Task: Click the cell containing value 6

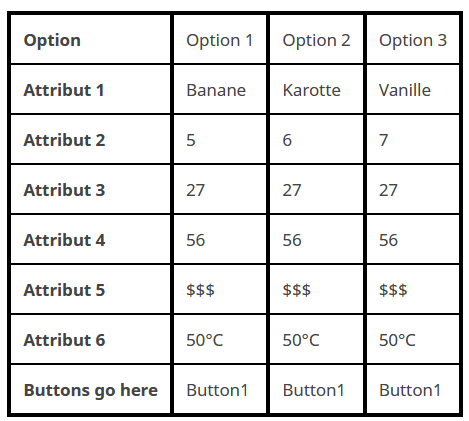Action: tap(316, 140)
